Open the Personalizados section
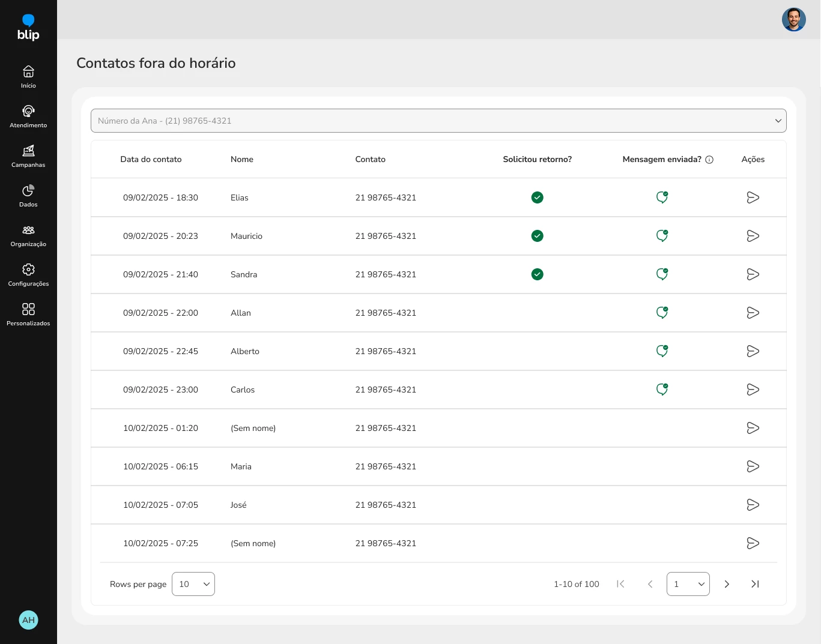This screenshot has height=644, width=821. pyautogui.click(x=28, y=314)
